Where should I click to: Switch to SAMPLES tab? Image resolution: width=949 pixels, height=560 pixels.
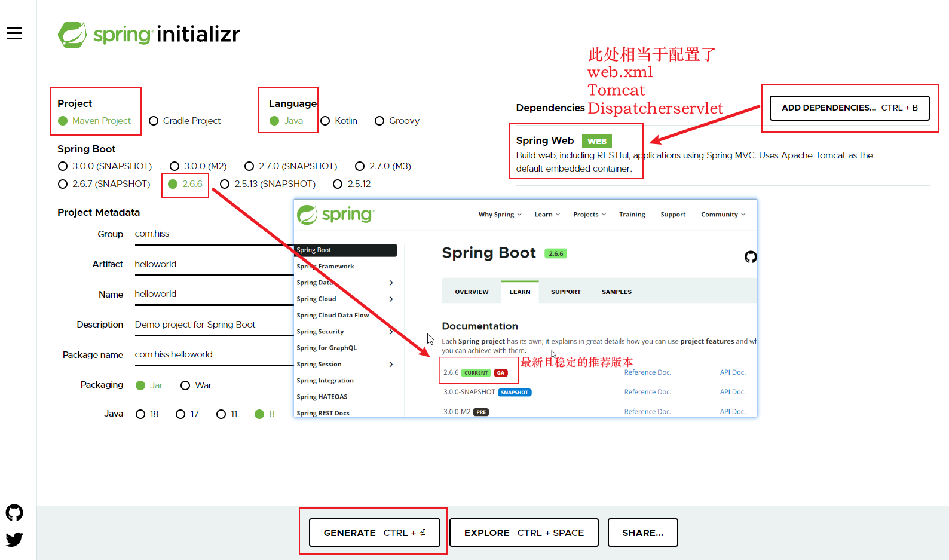click(617, 292)
